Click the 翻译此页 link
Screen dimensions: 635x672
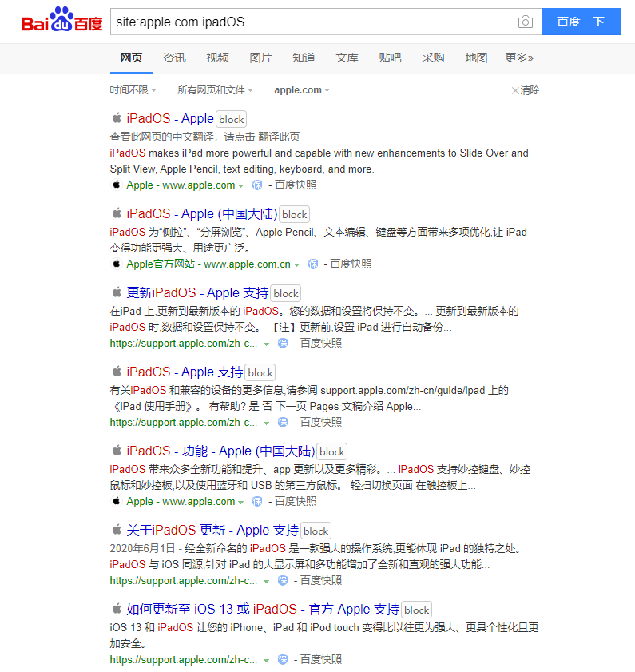point(279,137)
